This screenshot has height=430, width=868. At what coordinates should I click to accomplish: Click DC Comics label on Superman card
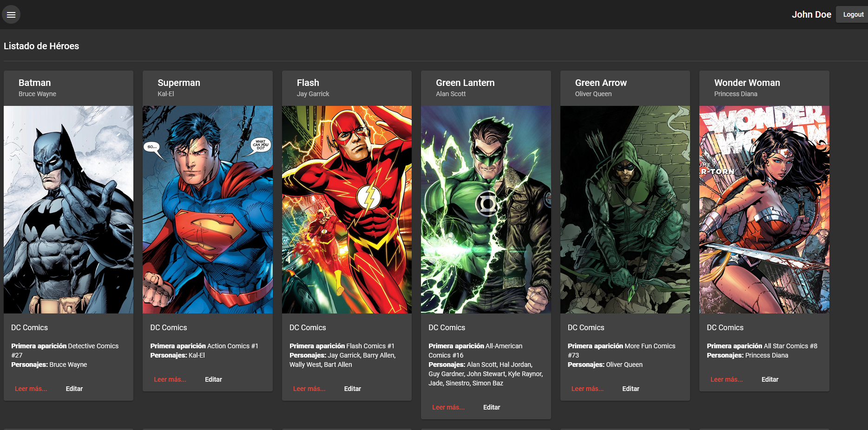point(169,327)
